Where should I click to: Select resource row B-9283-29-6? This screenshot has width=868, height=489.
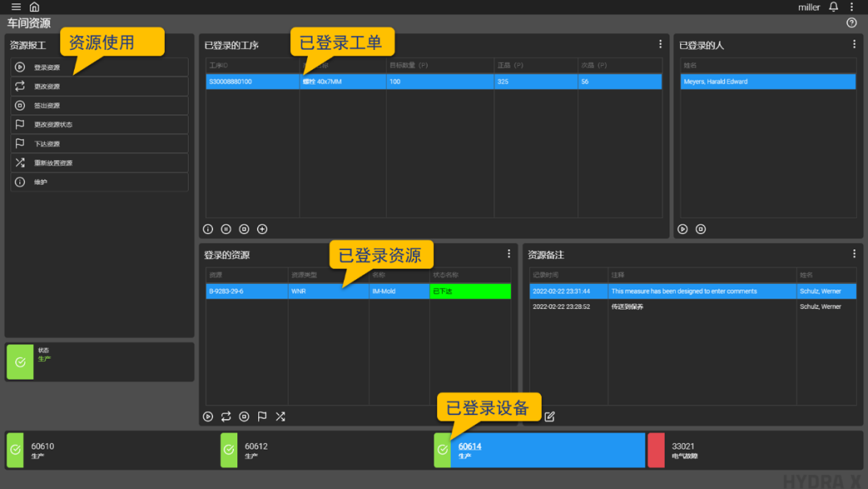click(358, 291)
